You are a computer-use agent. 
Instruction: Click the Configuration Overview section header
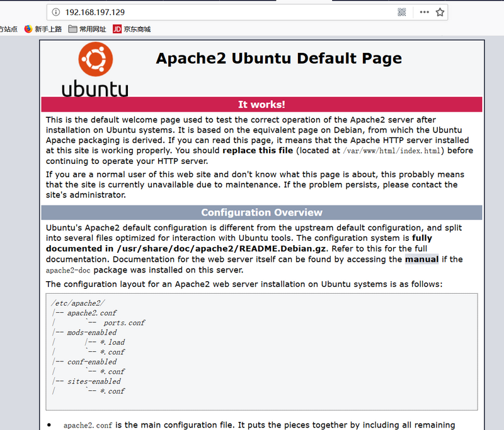261,212
